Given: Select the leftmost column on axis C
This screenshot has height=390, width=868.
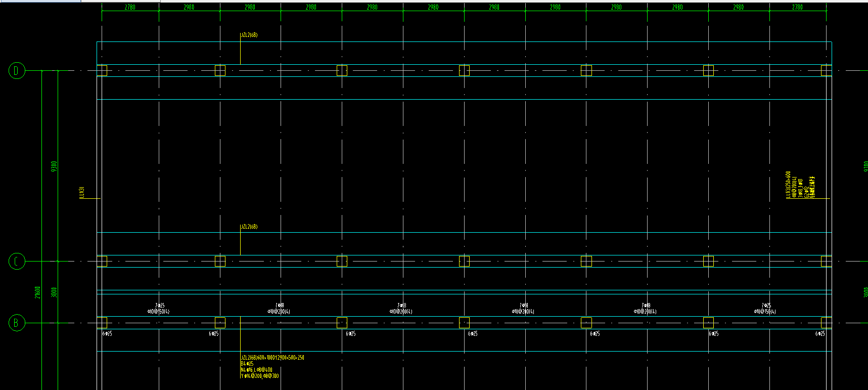Looking at the screenshot, I should coord(102,261).
